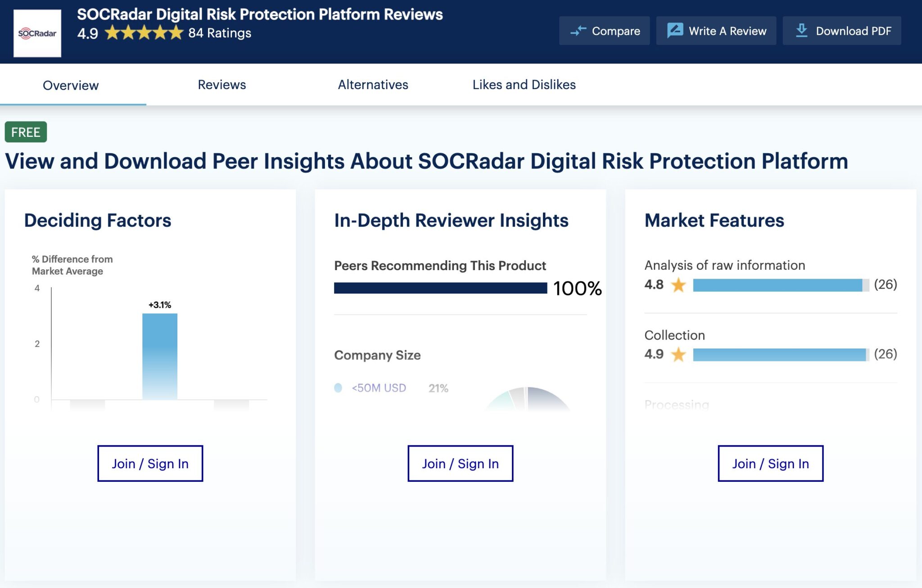Click the <50M USD legend dot
This screenshot has height=588, width=922.
pos(338,388)
